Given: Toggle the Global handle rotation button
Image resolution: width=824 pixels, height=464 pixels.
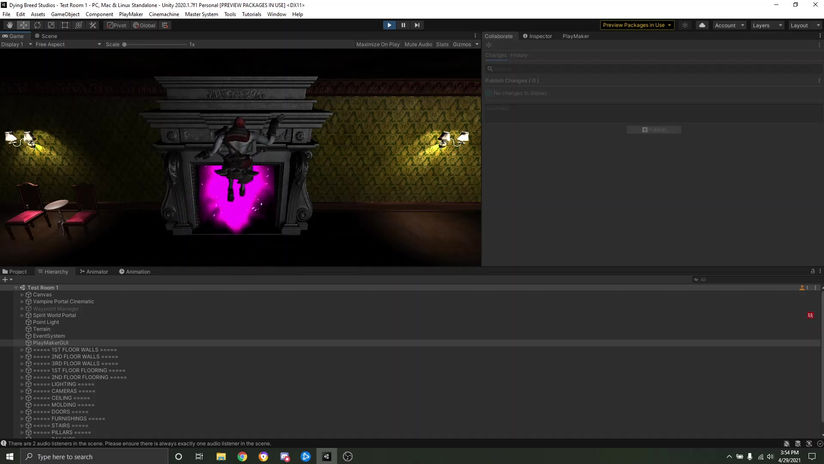Looking at the screenshot, I should click(144, 25).
